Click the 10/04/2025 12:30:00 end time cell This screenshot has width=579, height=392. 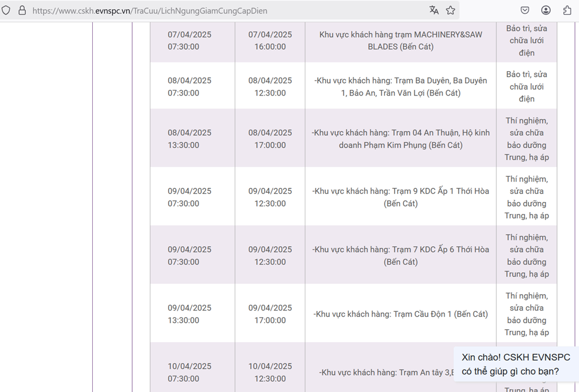tap(270, 372)
